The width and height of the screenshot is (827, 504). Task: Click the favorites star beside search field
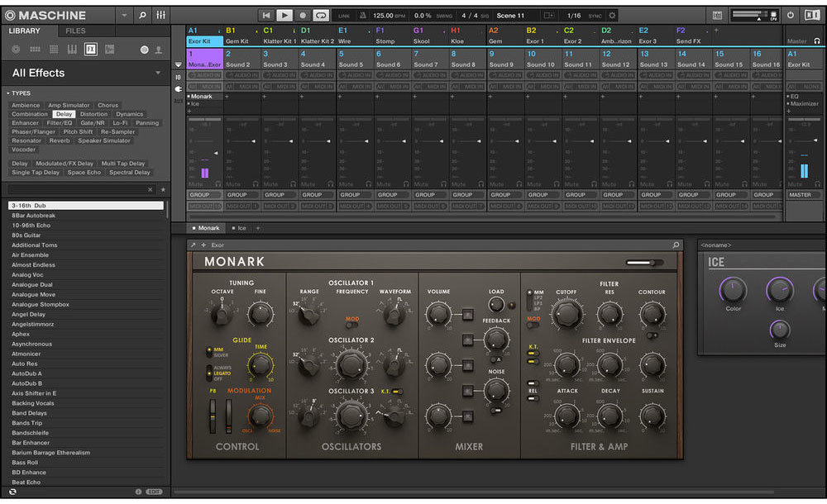point(163,189)
